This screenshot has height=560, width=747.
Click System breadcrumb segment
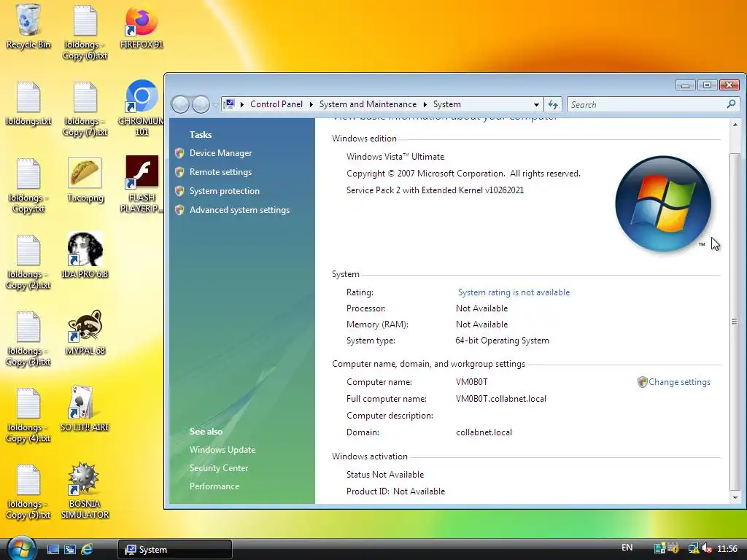point(447,104)
